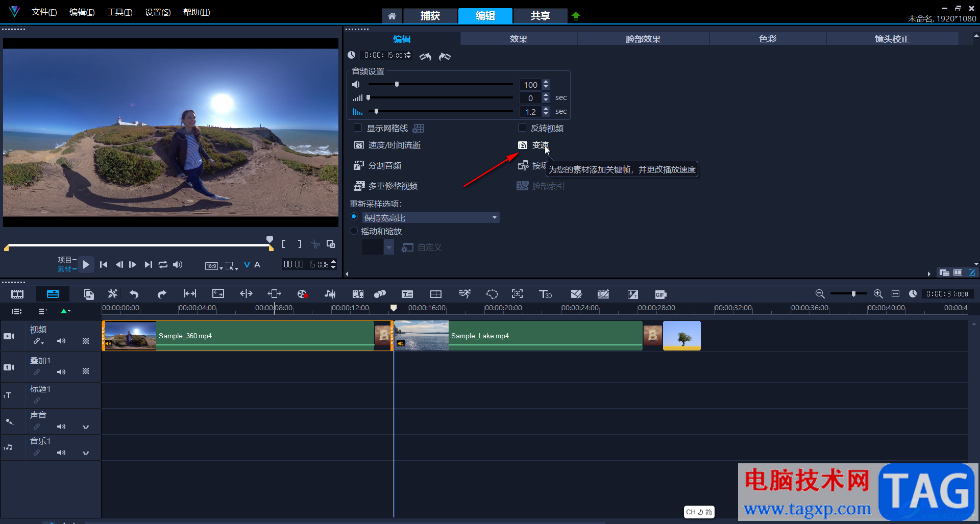
Task: Expand the 声音 track options chevron
Action: (86, 427)
